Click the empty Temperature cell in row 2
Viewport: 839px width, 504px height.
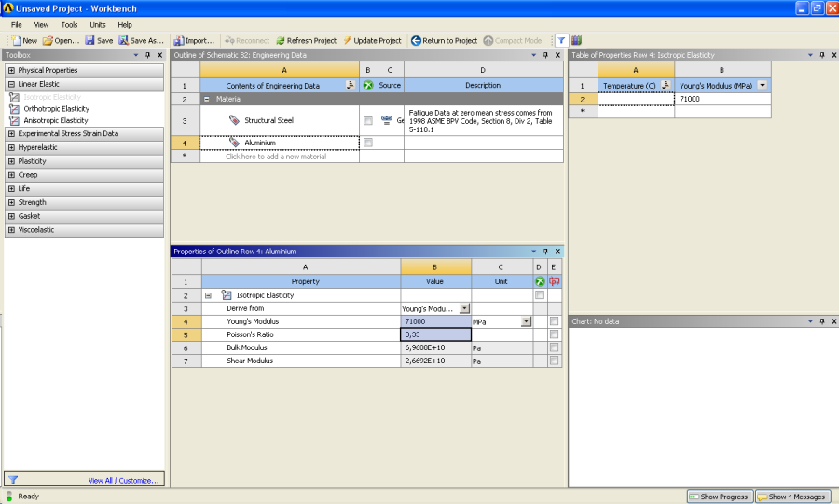(x=636, y=99)
